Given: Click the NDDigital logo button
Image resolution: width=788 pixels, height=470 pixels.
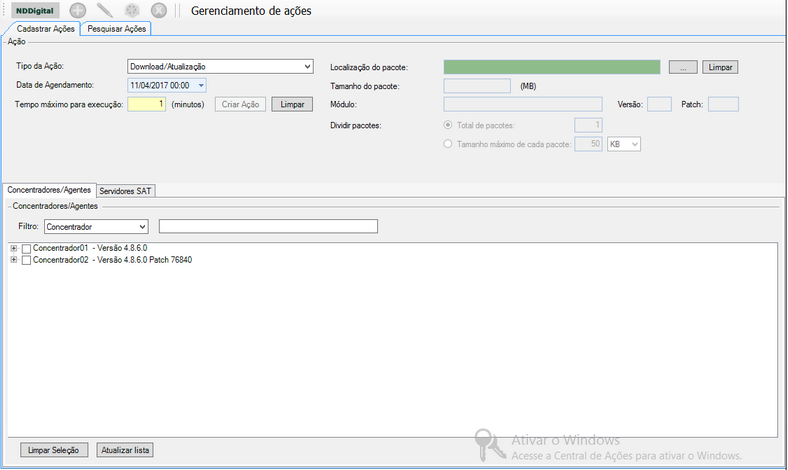Looking at the screenshot, I should click(35, 11).
